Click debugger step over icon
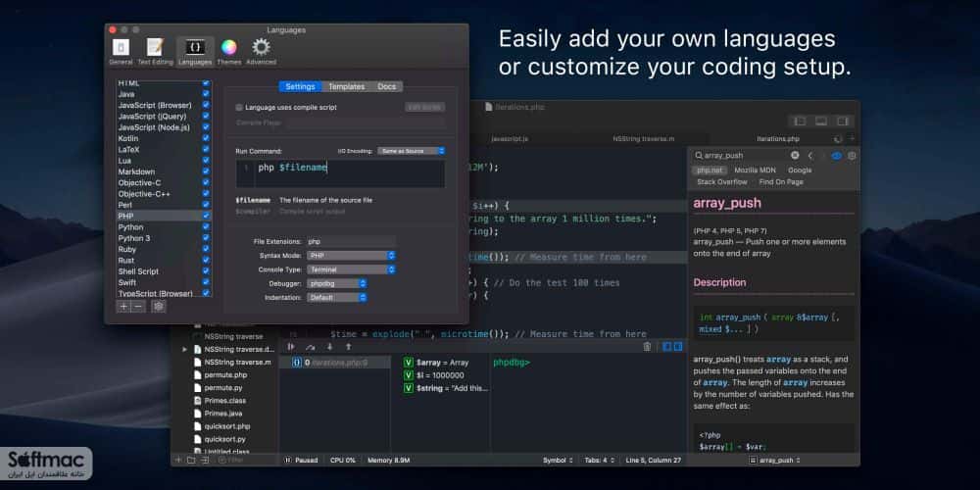Viewport: 980px width, 490px height. click(x=310, y=347)
